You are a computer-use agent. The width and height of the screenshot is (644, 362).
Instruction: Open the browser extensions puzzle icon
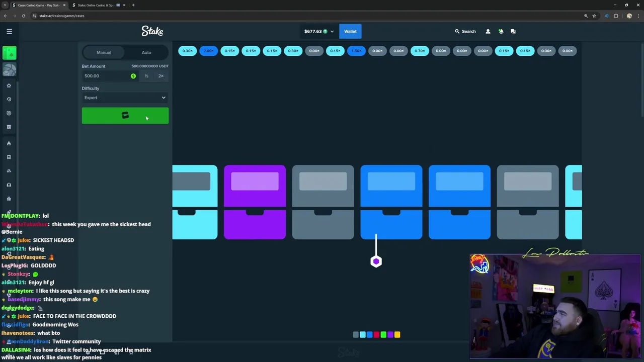pyautogui.click(x=616, y=16)
